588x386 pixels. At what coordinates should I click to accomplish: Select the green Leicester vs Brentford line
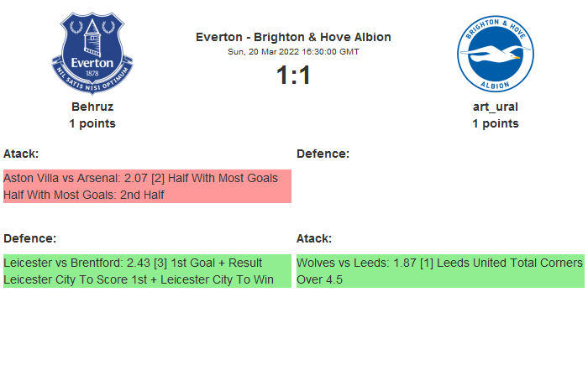point(133,263)
